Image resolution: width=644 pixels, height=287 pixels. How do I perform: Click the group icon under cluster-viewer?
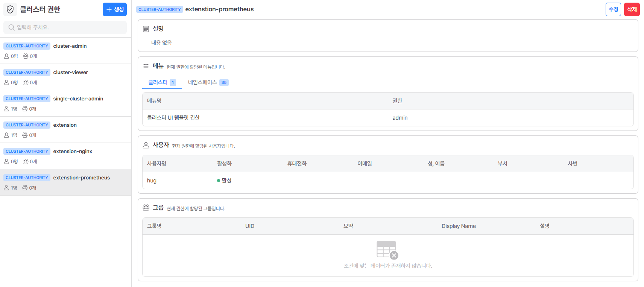click(26, 82)
